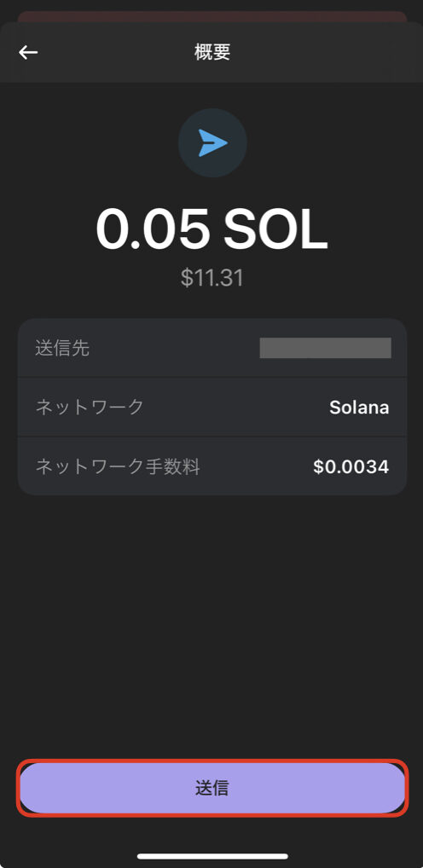Screen dimensions: 423x868
Task: Tap the SOL ticker in the amount
Action: (x=275, y=229)
